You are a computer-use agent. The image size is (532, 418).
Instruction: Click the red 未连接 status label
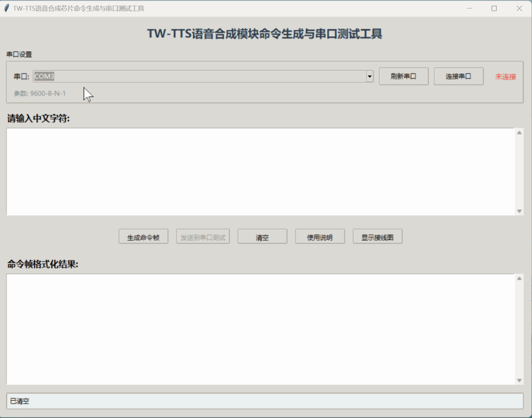505,77
